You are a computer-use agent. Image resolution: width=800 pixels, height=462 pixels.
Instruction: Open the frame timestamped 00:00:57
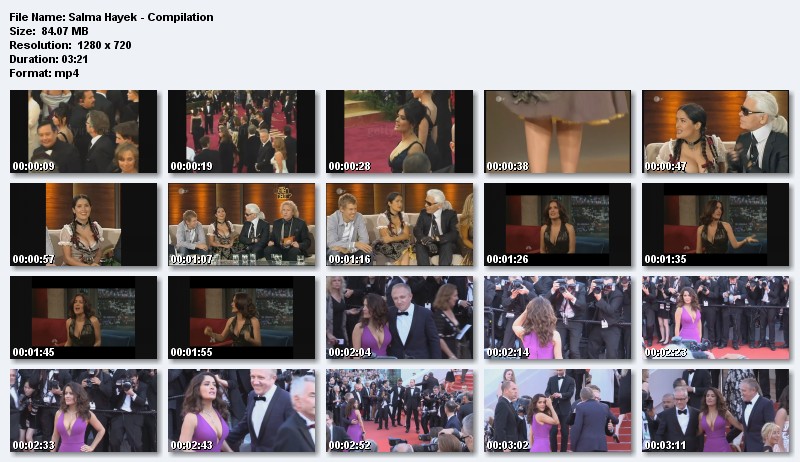pos(83,224)
